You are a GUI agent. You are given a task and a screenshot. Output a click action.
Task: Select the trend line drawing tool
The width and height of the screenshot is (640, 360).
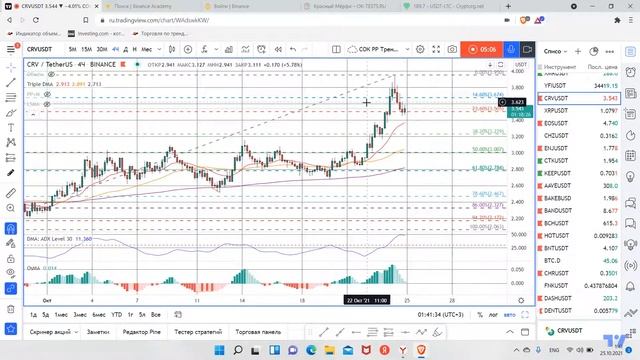tap(11, 82)
